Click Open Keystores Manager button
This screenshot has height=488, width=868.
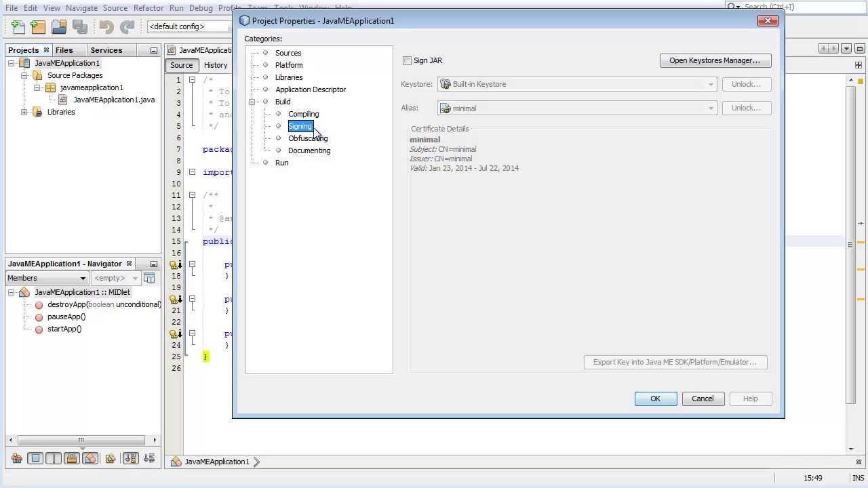pos(715,60)
